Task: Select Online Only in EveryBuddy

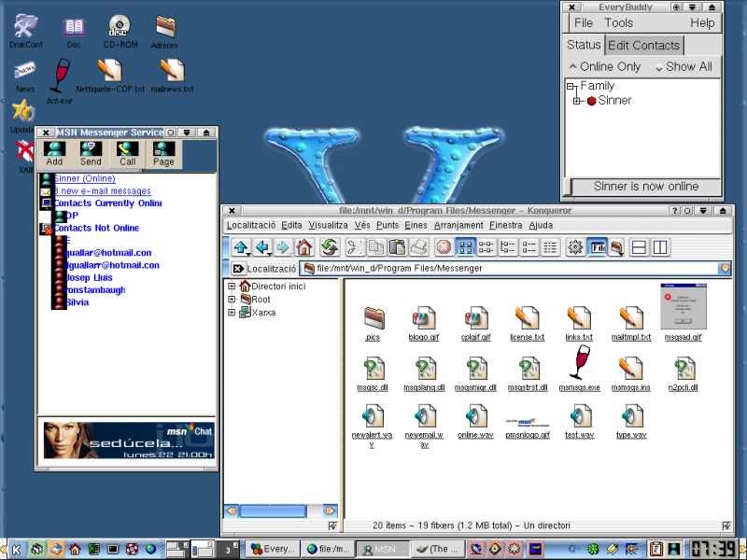Action: (605, 66)
